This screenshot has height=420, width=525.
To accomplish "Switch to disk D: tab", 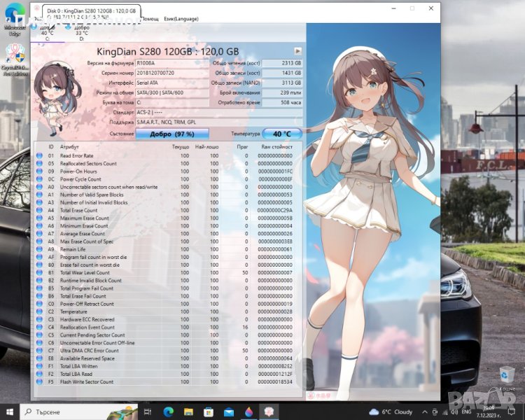I will point(81,33).
